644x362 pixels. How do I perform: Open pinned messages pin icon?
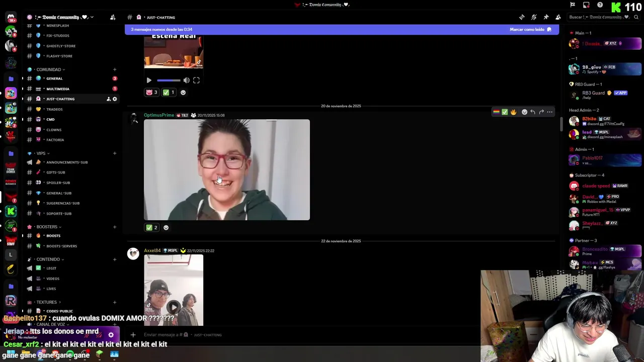[546, 17]
